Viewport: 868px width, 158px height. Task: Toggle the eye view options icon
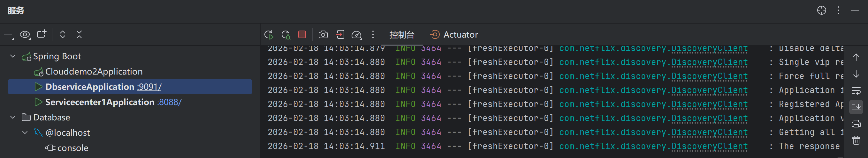tap(25, 34)
